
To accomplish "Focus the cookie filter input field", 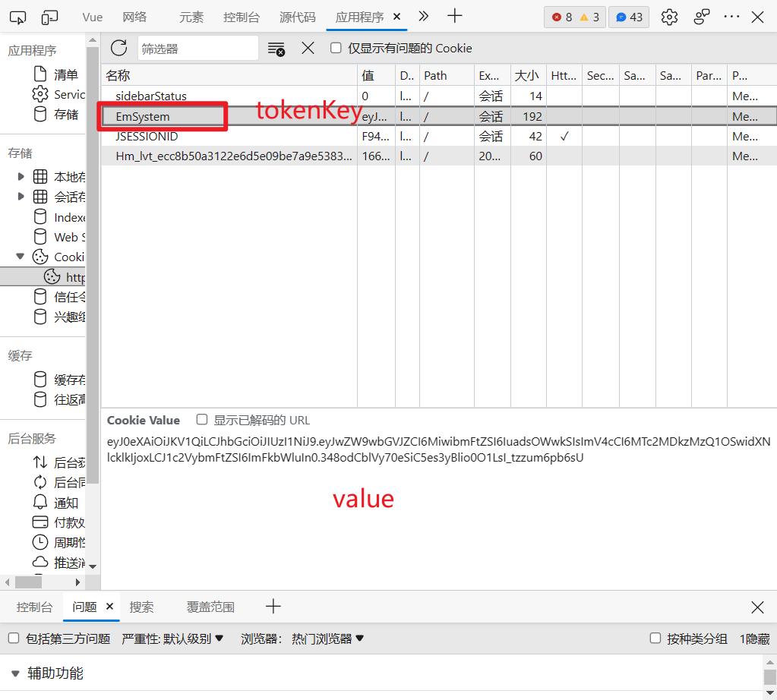I will pyautogui.click(x=197, y=49).
